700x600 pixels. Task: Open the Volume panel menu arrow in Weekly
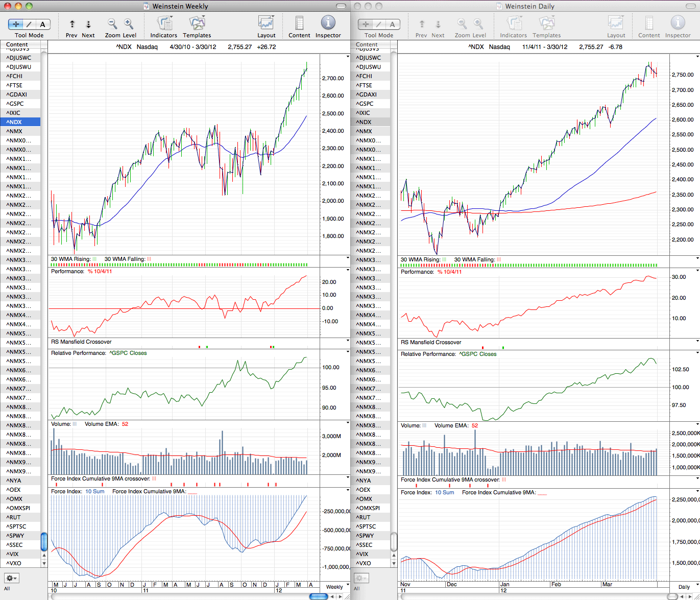coord(348,423)
